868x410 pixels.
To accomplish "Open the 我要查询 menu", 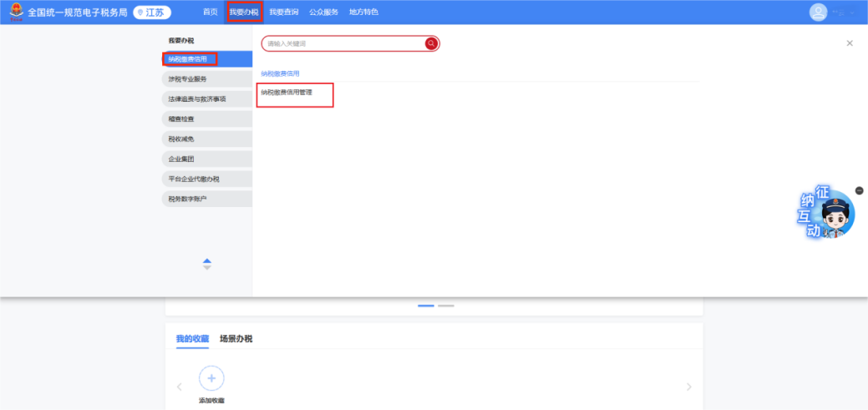I will [284, 13].
